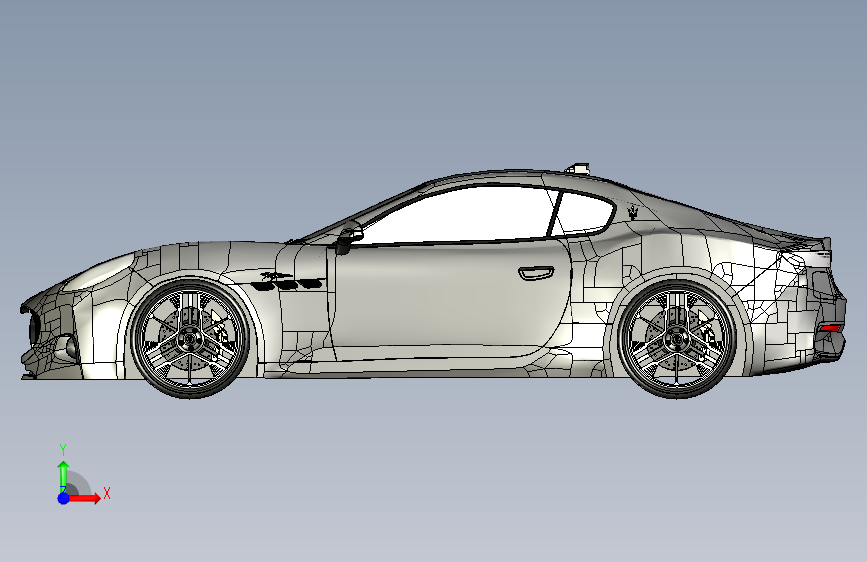Viewport: 867px width, 562px height.
Task: Select the roof-mounted antenna fin
Action: click(x=578, y=168)
